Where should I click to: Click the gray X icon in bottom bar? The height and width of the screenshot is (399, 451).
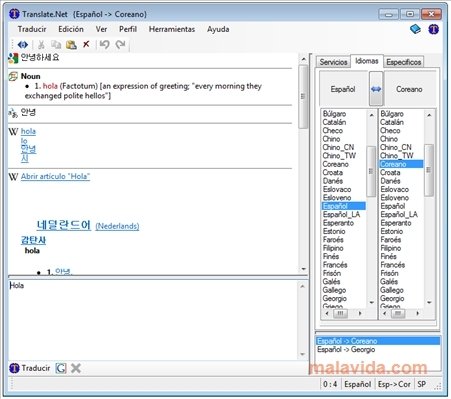[76, 368]
